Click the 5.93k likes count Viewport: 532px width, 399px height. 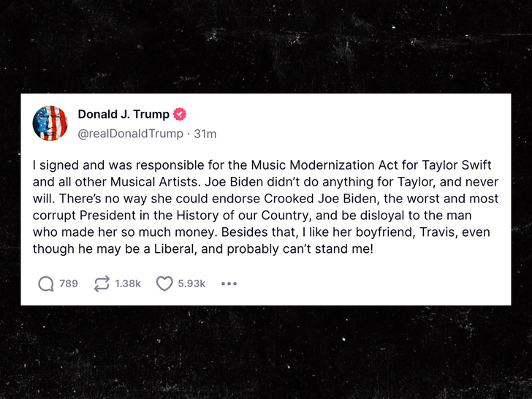click(191, 284)
